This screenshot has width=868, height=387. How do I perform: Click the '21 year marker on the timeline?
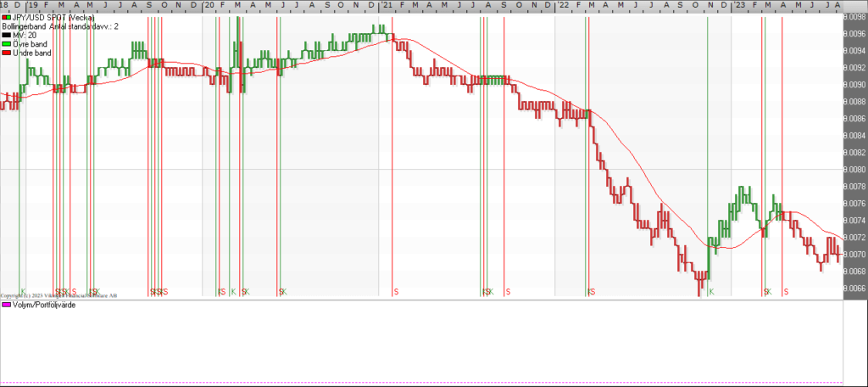[x=387, y=4]
